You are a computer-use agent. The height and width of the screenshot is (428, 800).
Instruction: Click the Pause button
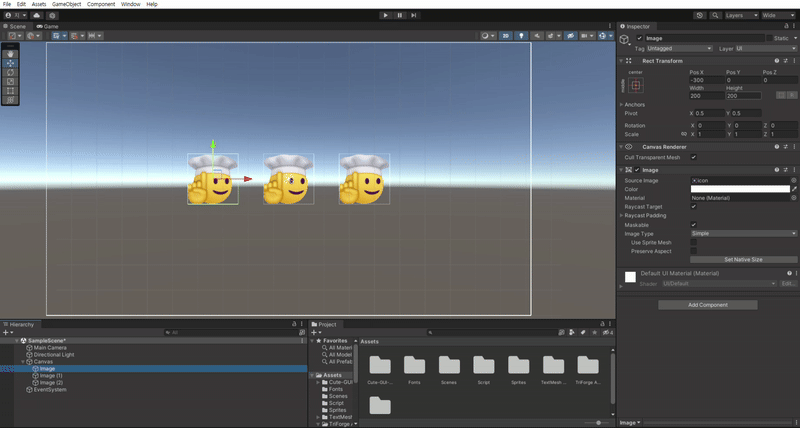(x=400, y=15)
